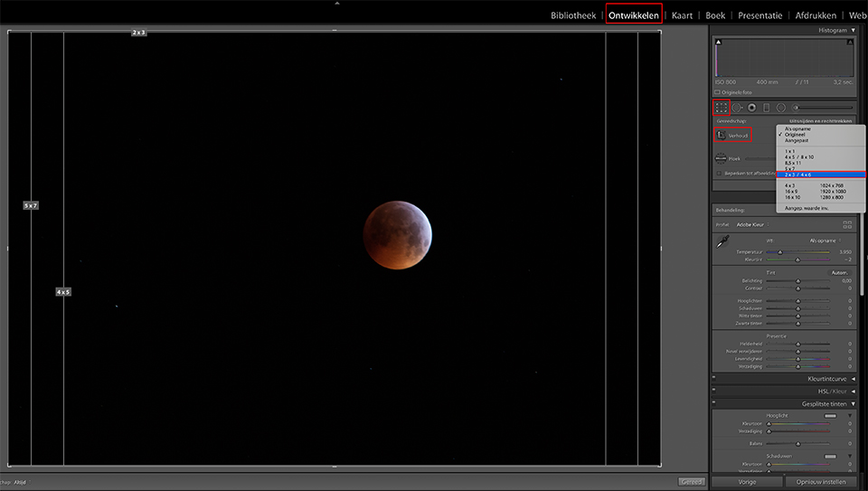Open the profile browser grid icon
This screenshot has width=868, height=491.
[x=847, y=225]
